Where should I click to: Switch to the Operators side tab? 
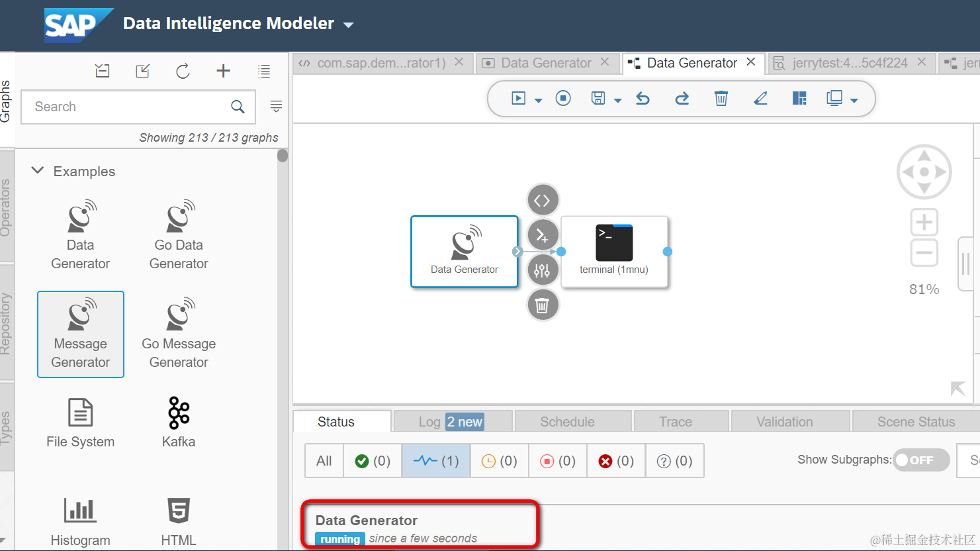coord(6,207)
